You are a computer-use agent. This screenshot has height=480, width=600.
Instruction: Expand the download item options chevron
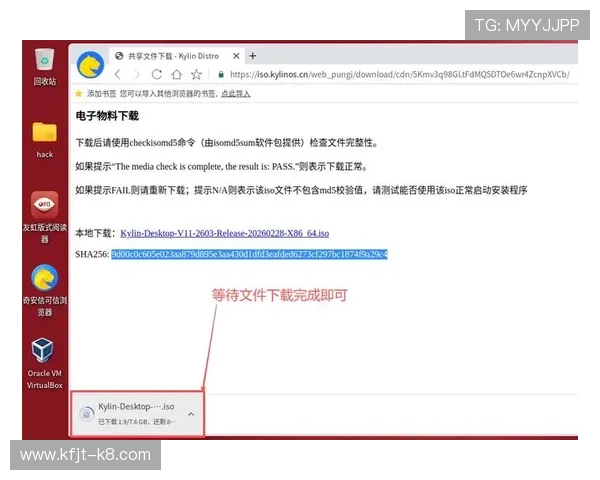click(191, 414)
